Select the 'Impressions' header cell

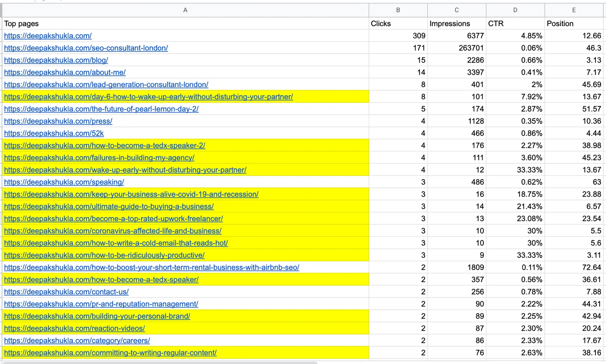pyautogui.click(x=456, y=23)
